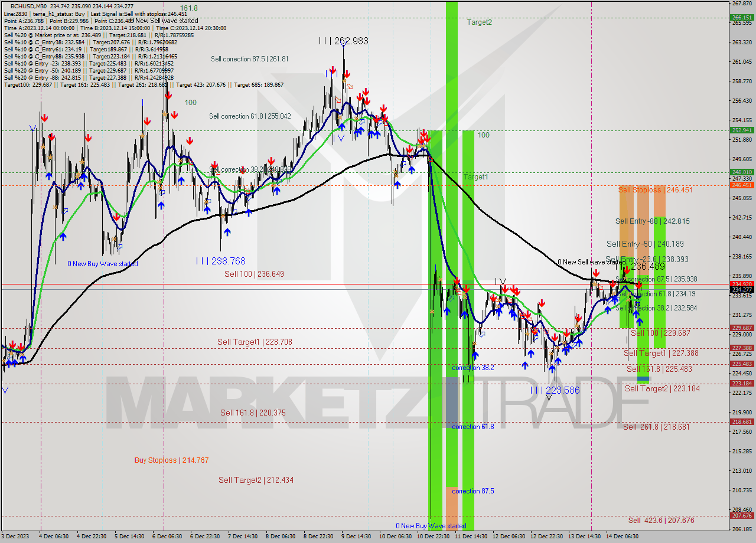Select the '12 Dec 22:30' time label
Image resolution: width=756 pixels, height=543 pixels.
point(546,537)
